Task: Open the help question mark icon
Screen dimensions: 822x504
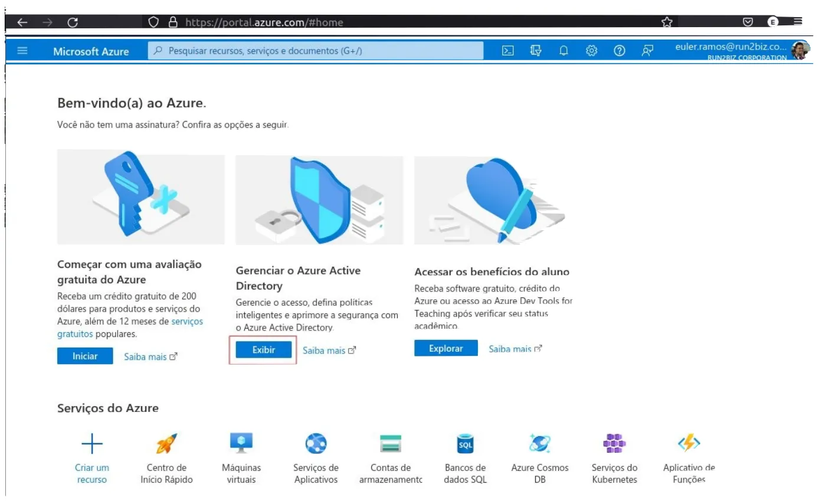Action: click(619, 51)
